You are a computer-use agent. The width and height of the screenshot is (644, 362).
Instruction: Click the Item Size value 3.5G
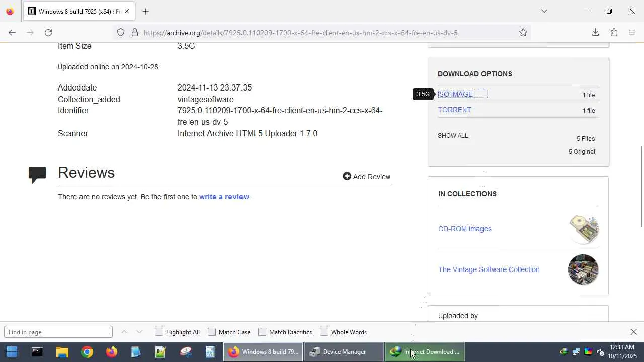[x=186, y=46]
